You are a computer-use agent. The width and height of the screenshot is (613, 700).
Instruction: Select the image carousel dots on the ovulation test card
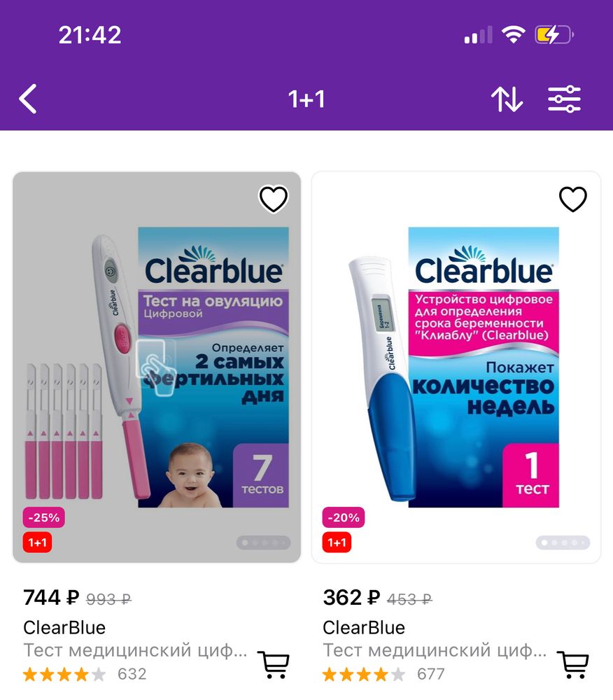pyautogui.click(x=264, y=542)
